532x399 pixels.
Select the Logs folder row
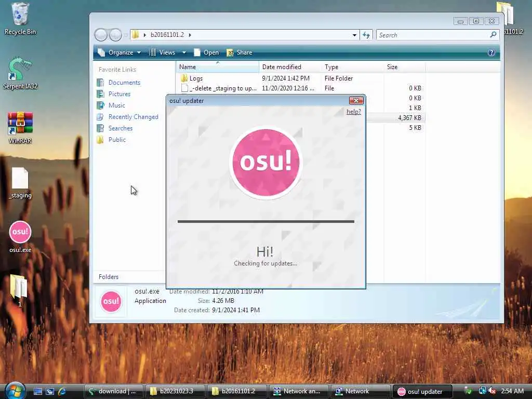[x=301, y=78]
